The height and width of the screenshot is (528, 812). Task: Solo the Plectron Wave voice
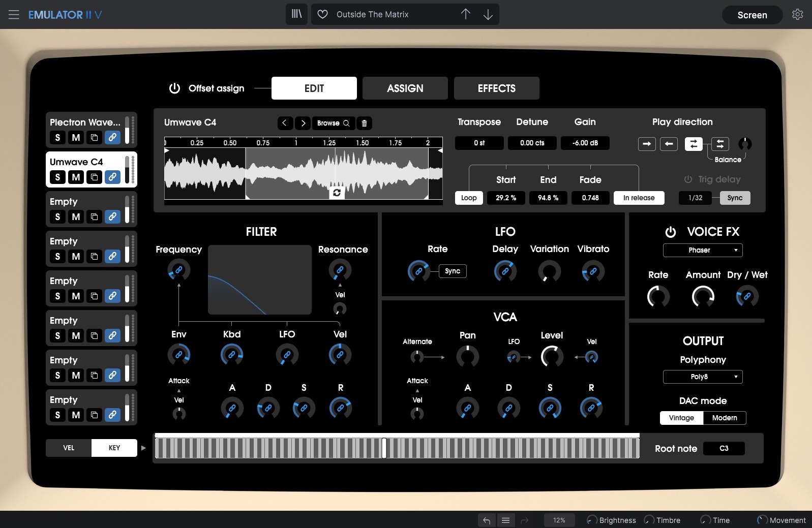57,137
